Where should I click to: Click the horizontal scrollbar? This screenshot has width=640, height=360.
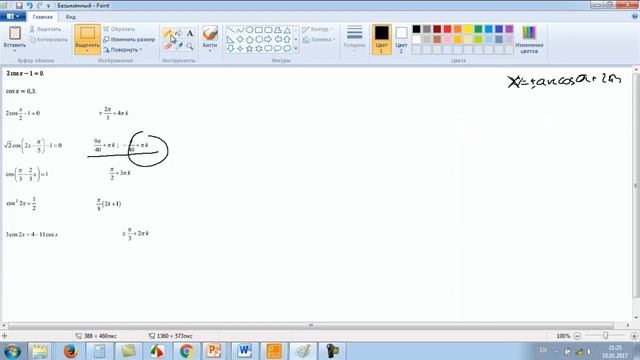[x=311, y=325]
